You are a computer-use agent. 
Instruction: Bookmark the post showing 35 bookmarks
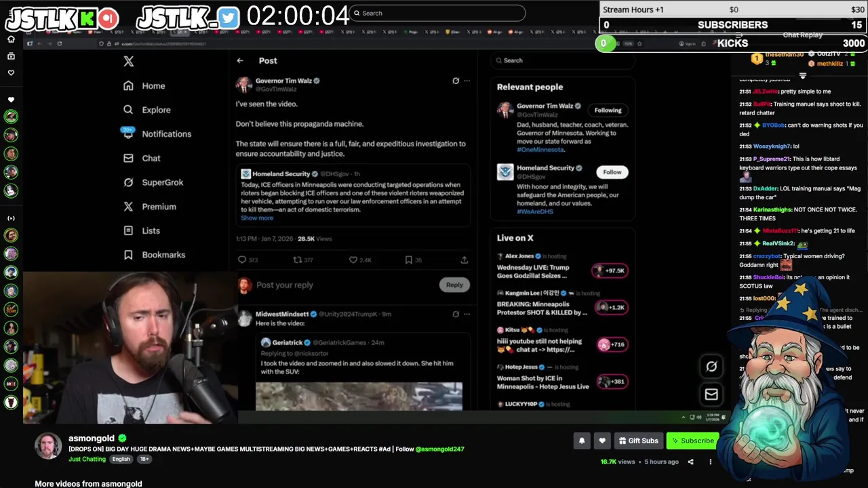(x=408, y=260)
